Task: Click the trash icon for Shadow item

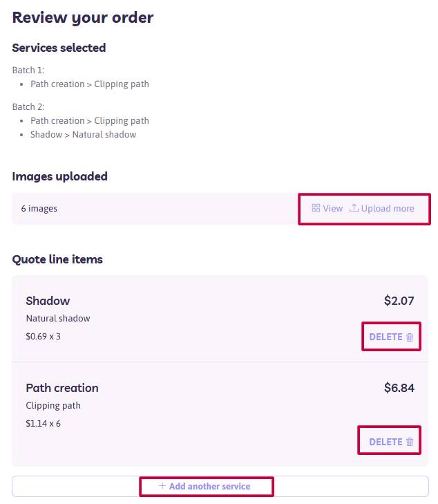Action: (x=410, y=337)
